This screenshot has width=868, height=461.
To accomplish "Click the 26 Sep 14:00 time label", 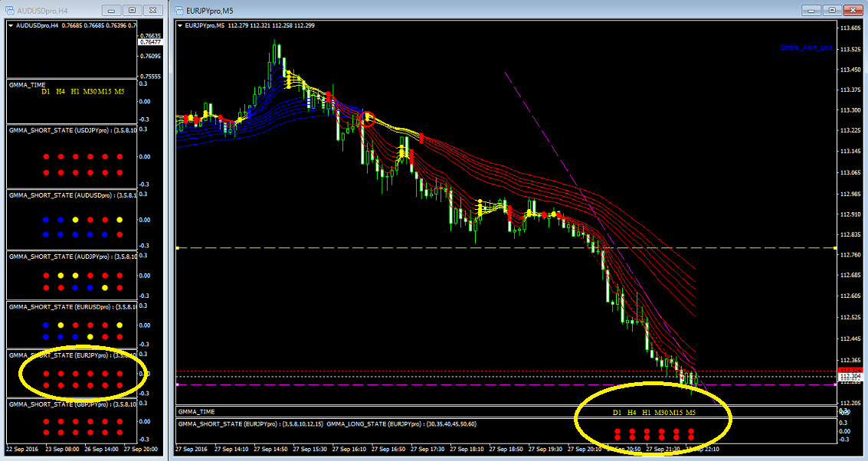I will point(101,450).
